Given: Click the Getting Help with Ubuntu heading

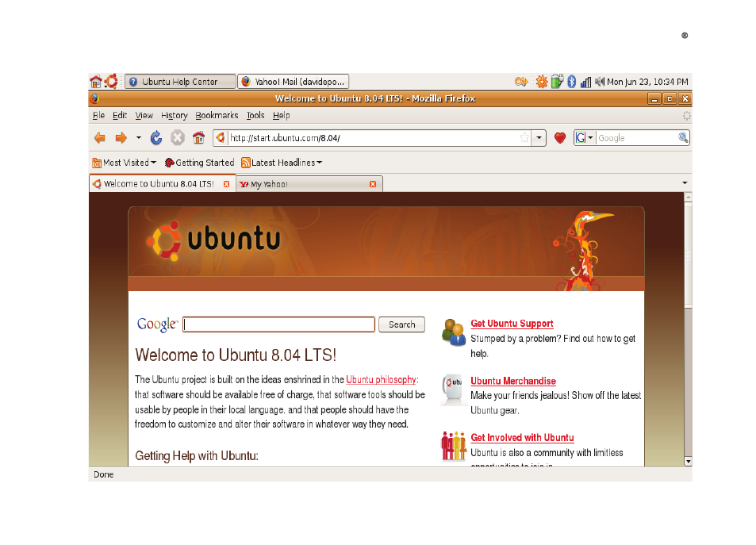Looking at the screenshot, I should [197, 456].
